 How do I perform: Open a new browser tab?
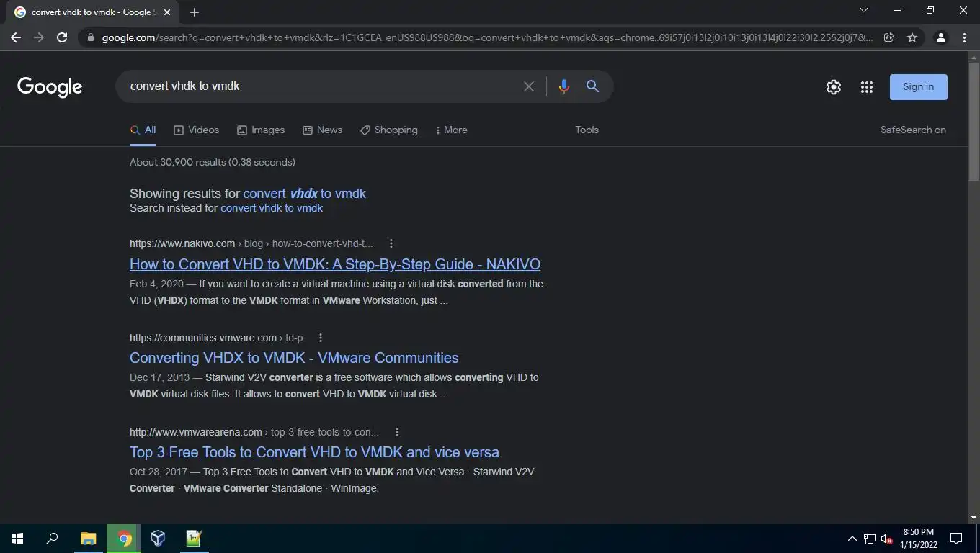195,12
